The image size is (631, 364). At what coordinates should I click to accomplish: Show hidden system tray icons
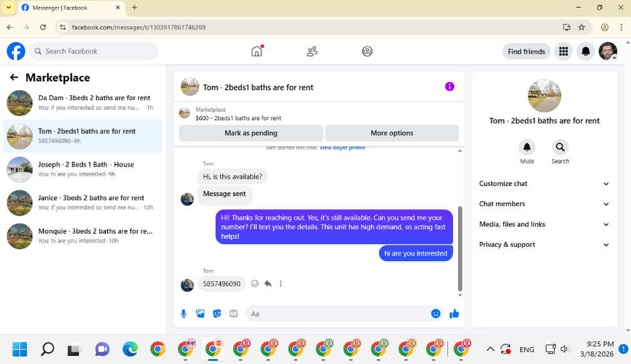[x=490, y=349]
